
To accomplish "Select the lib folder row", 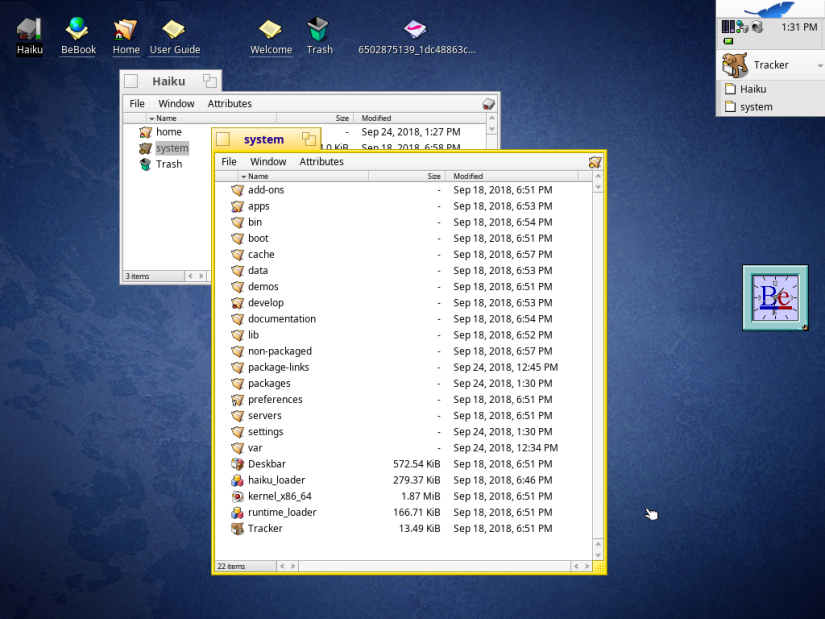I will tap(404, 335).
